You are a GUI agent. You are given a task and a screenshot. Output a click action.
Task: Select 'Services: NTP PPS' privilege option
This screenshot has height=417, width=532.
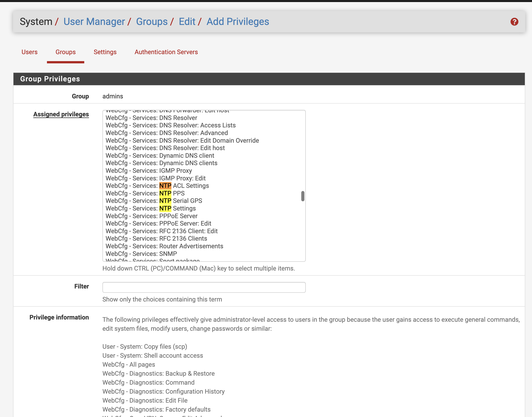[x=145, y=193]
